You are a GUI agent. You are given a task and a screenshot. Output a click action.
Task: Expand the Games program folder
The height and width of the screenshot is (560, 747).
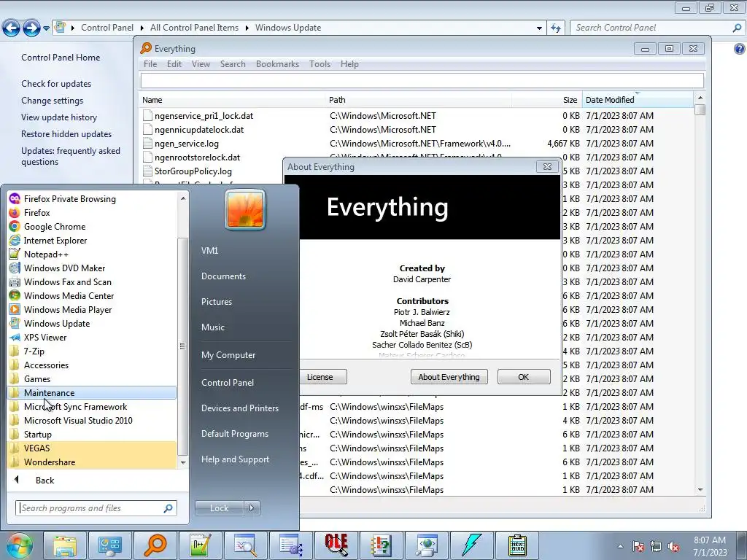pos(37,378)
